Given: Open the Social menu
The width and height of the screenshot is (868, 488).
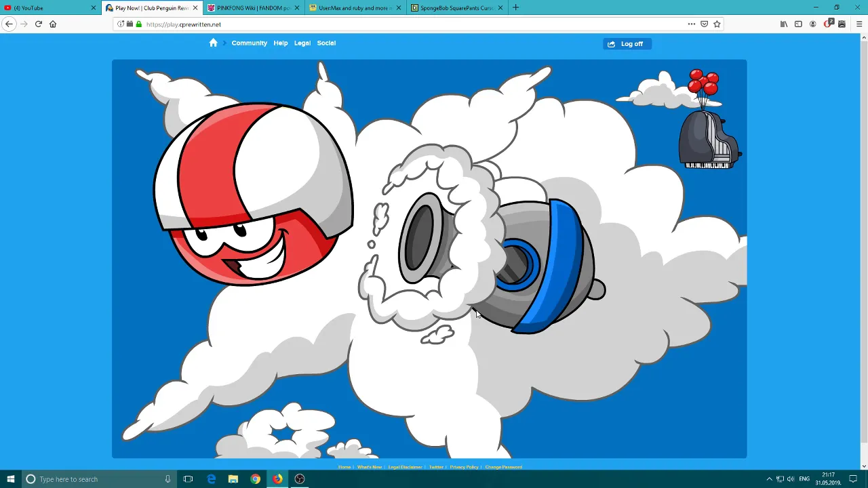Looking at the screenshot, I should [326, 43].
